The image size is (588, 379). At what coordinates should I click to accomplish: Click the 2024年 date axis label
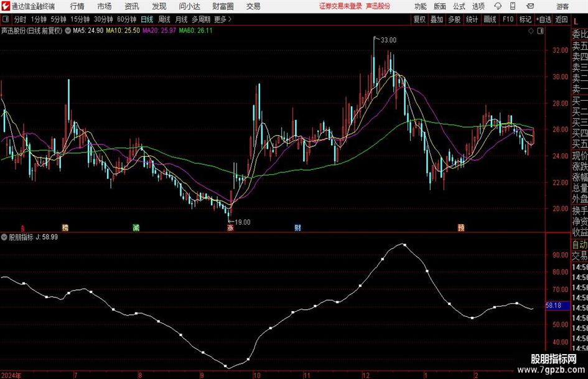pyautogui.click(x=11, y=375)
